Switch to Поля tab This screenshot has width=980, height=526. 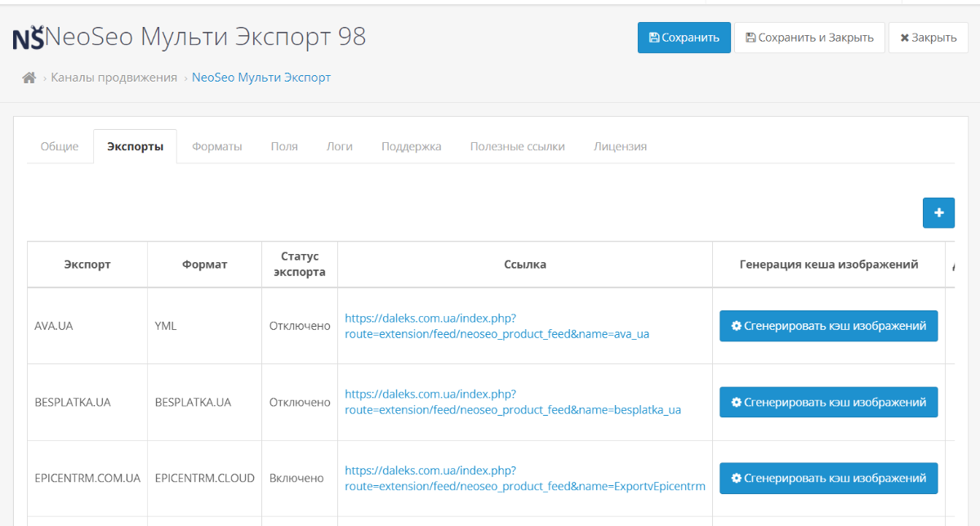pos(284,146)
